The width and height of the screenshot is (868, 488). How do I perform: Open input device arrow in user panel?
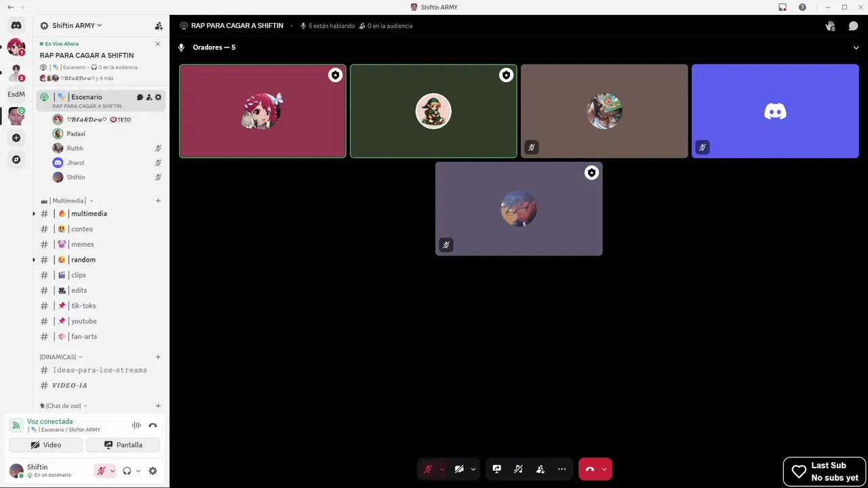click(113, 471)
